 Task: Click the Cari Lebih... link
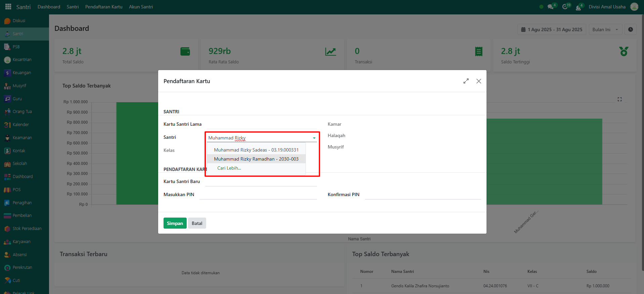click(229, 168)
